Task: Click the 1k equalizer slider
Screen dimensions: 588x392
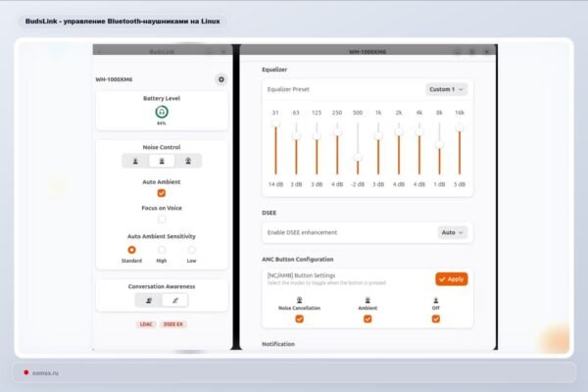Action: [378, 148]
